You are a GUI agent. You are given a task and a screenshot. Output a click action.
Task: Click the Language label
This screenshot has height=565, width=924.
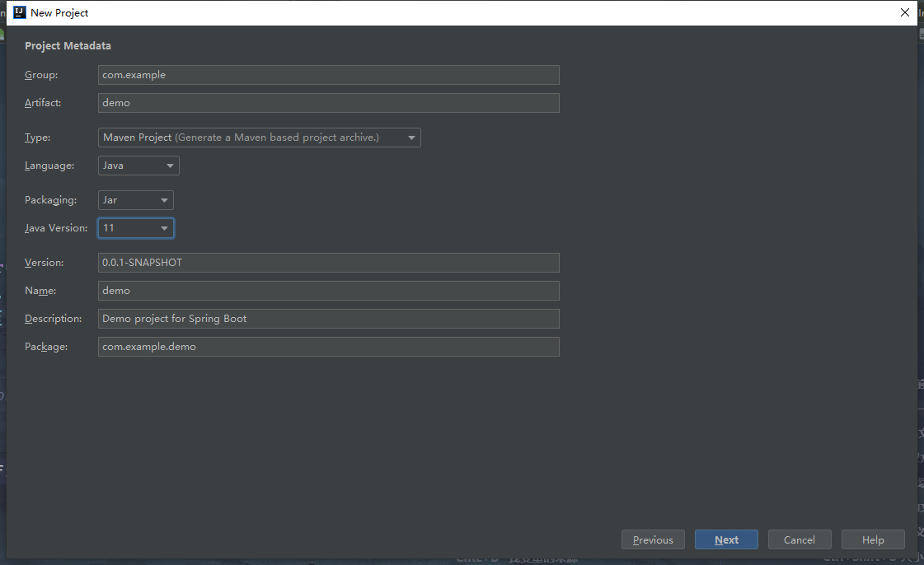pyautogui.click(x=49, y=166)
